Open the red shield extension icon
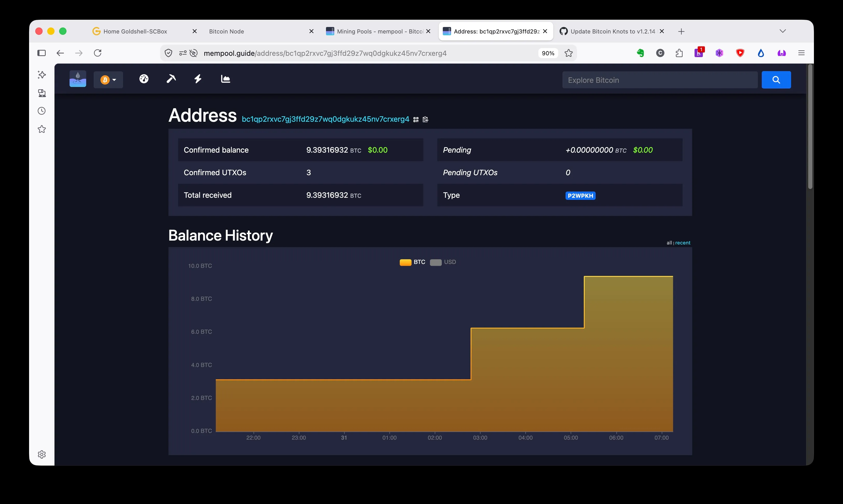This screenshot has width=843, height=504. (740, 53)
